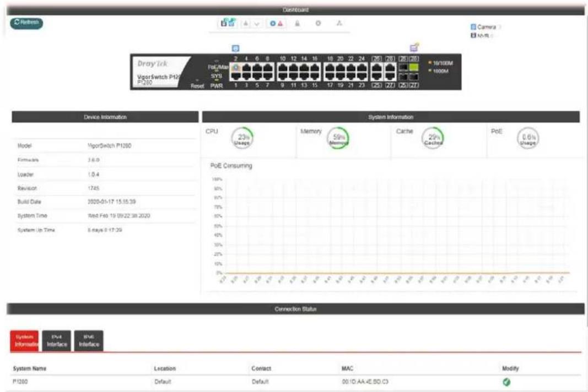
Task: Select port 16 on the switch panel
Action: pos(315,67)
